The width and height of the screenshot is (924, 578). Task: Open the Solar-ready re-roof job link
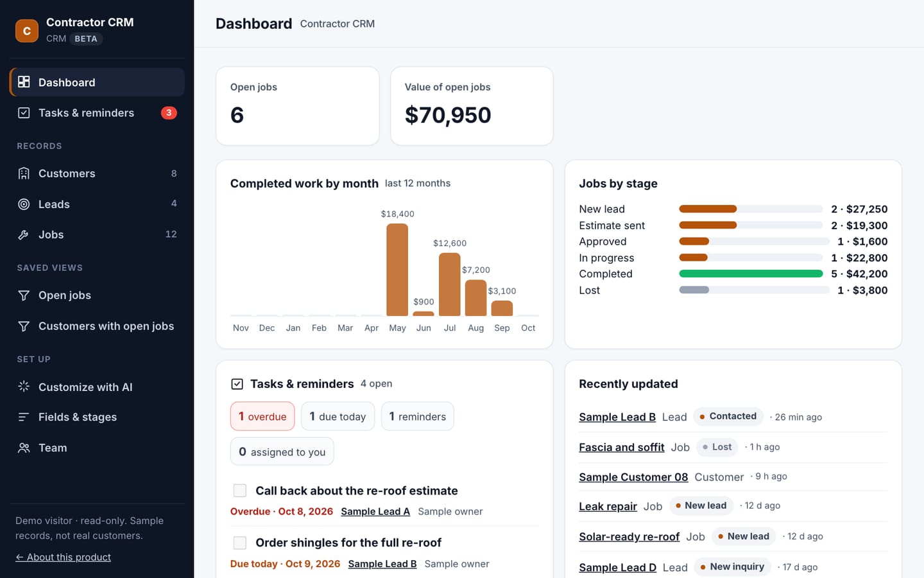[x=629, y=536]
